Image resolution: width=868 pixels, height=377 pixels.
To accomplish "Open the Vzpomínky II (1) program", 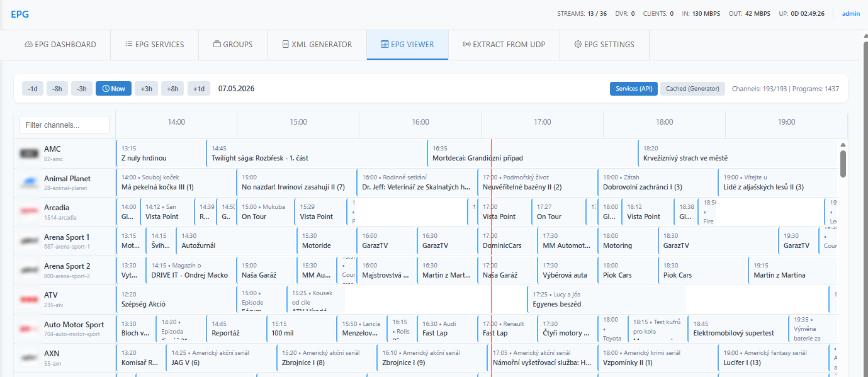I will [x=657, y=358].
